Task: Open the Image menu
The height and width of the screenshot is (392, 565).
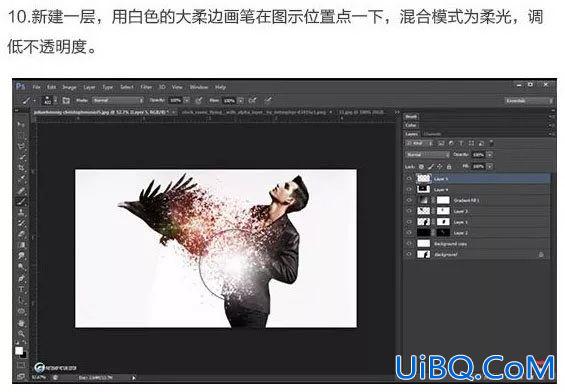Action: click(69, 87)
